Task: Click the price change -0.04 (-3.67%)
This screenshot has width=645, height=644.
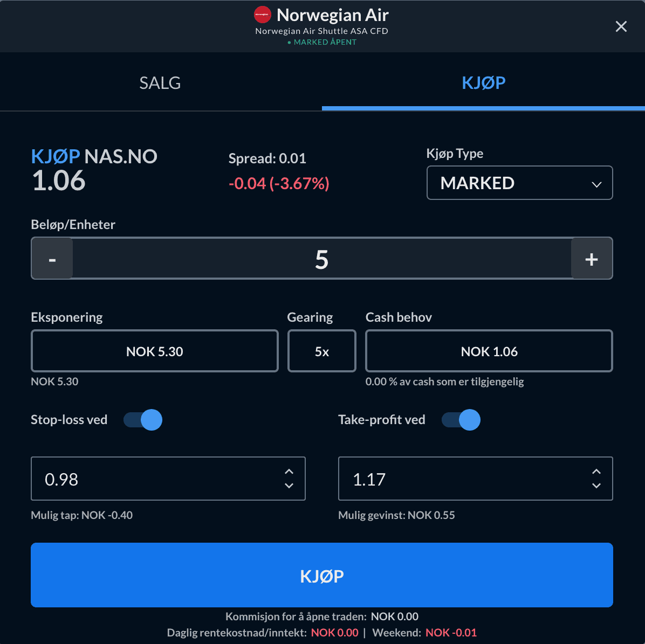Action: point(279,184)
